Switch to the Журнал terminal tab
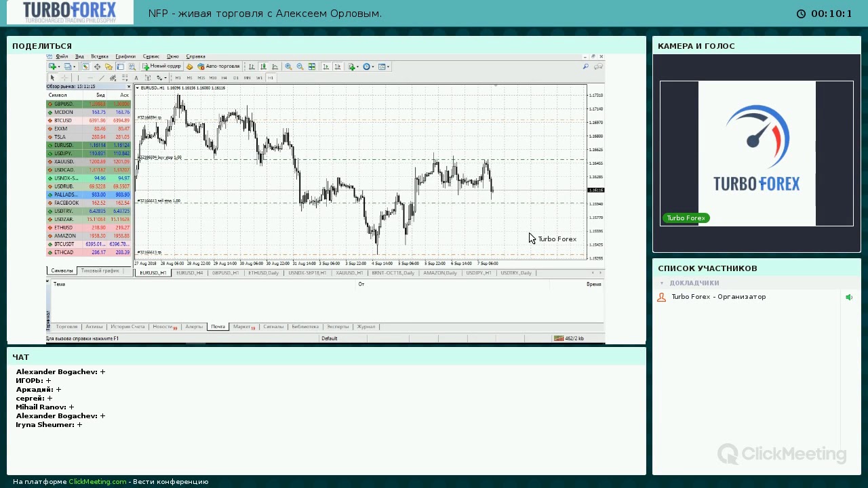The height and width of the screenshot is (488, 868). (366, 327)
